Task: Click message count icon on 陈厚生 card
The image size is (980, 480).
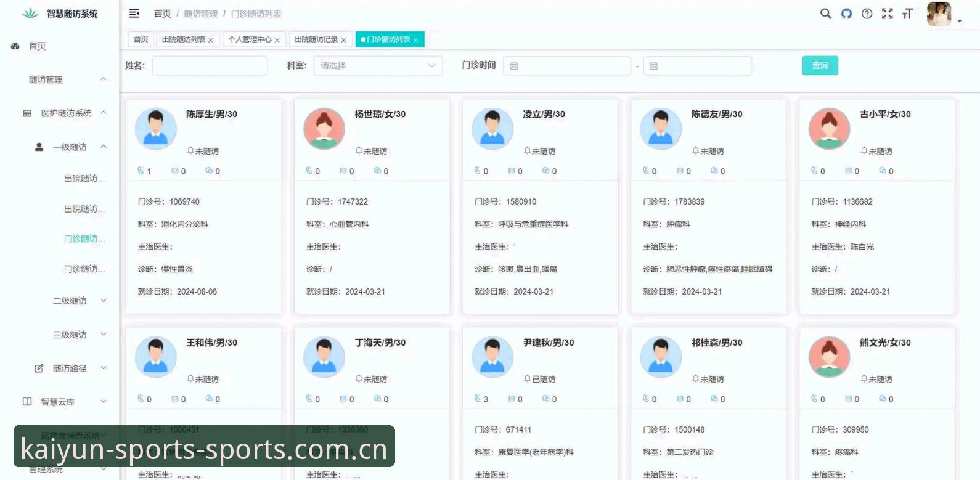Action: pyautogui.click(x=174, y=171)
